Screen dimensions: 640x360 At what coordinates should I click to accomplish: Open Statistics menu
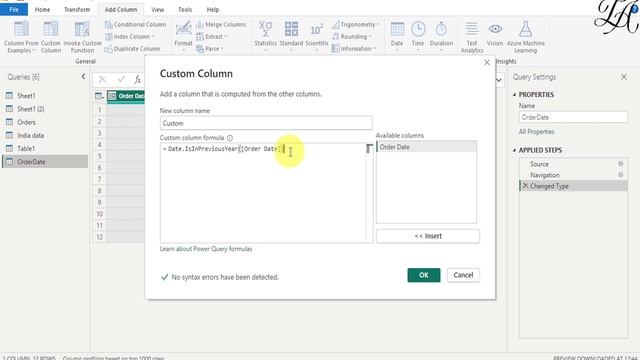coord(265,36)
